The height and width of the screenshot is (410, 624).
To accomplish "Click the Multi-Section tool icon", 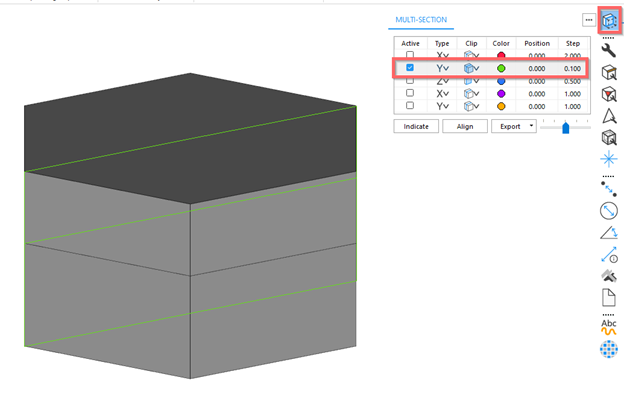I will [x=608, y=21].
